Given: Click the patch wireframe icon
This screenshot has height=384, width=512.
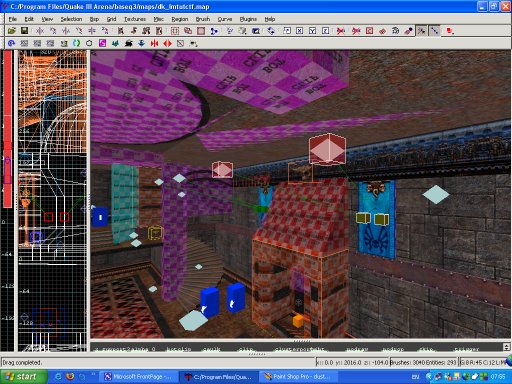Looking at the screenshot, I should [383, 31].
